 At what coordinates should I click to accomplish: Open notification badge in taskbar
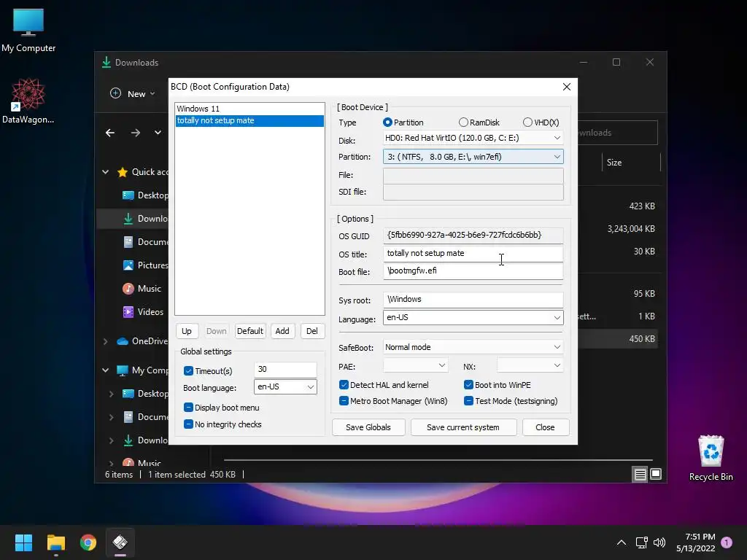pyautogui.click(x=727, y=542)
